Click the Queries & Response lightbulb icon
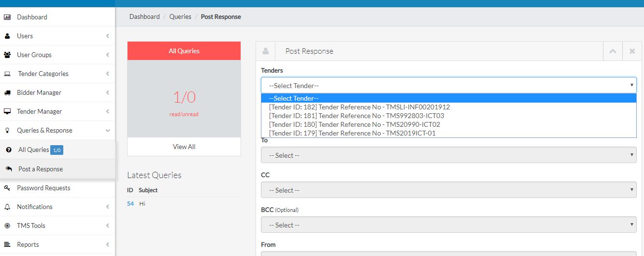Viewport: 644px width, 256px height. pyautogui.click(x=7, y=130)
